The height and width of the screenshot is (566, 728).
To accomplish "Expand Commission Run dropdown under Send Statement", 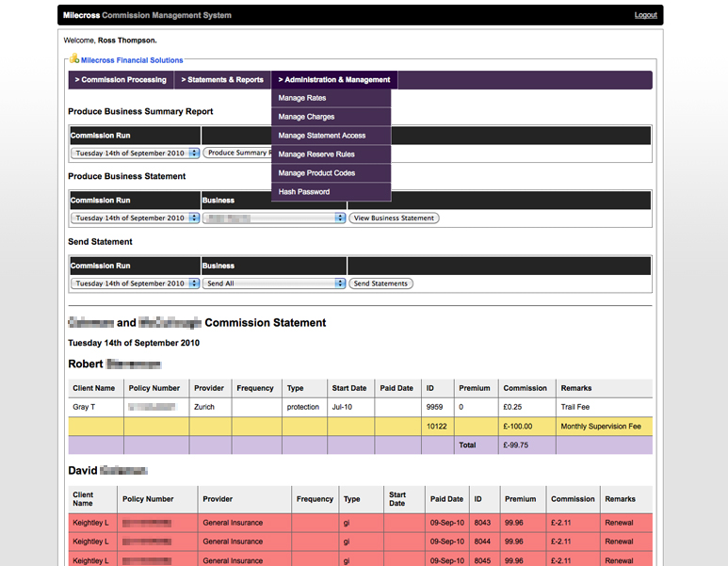I will tap(136, 283).
